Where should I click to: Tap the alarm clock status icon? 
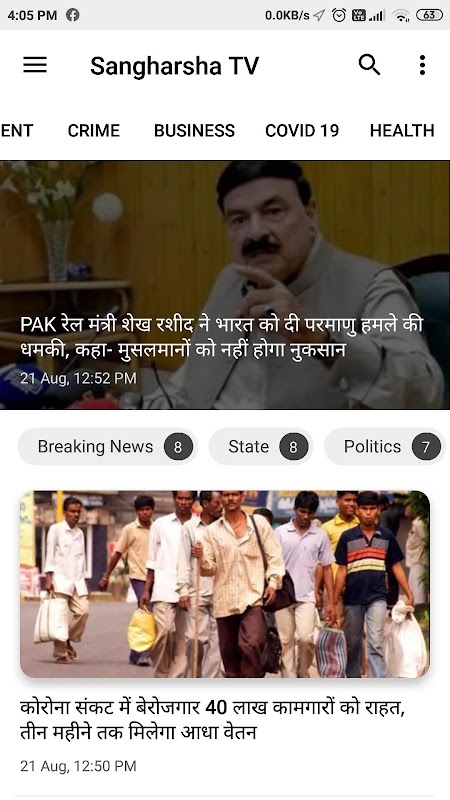(339, 15)
